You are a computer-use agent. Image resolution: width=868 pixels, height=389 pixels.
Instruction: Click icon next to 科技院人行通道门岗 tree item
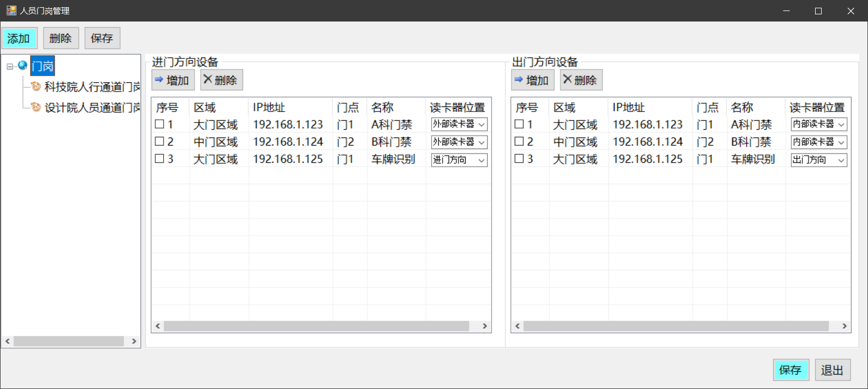(36, 86)
